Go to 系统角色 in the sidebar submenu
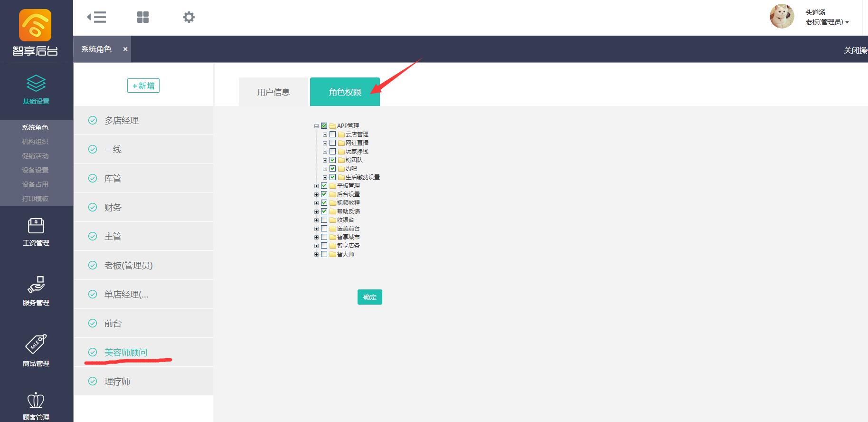 35,127
